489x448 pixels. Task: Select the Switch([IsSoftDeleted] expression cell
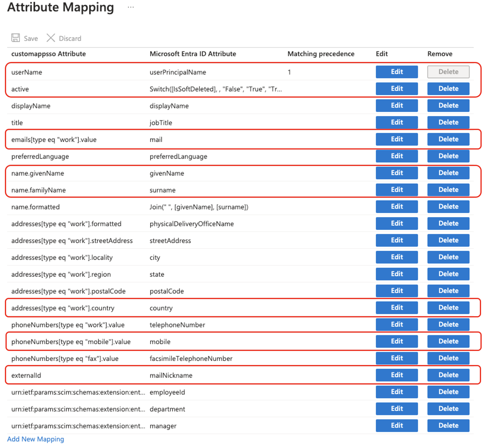[x=216, y=89]
